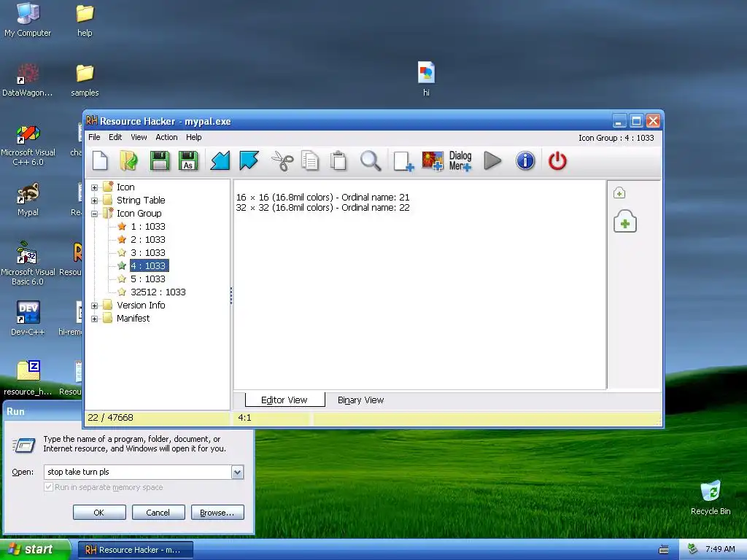Expand the Version Info tree node
Image resolution: width=747 pixels, height=560 pixels.
[94, 306]
